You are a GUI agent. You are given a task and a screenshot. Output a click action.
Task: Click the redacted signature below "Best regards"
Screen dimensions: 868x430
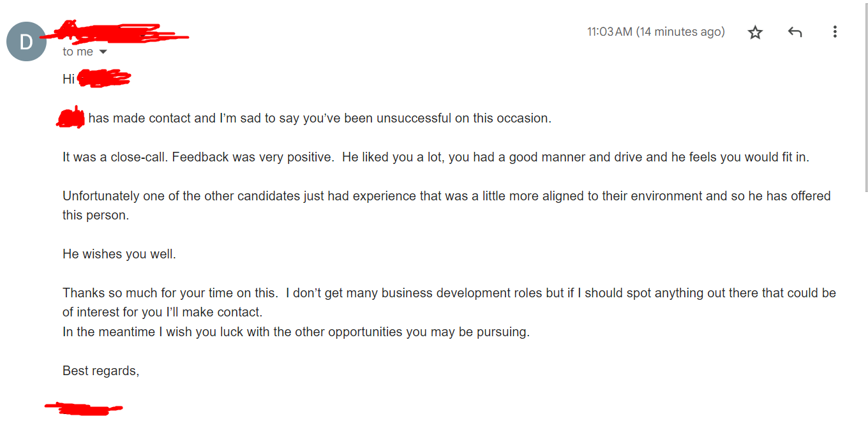point(84,408)
